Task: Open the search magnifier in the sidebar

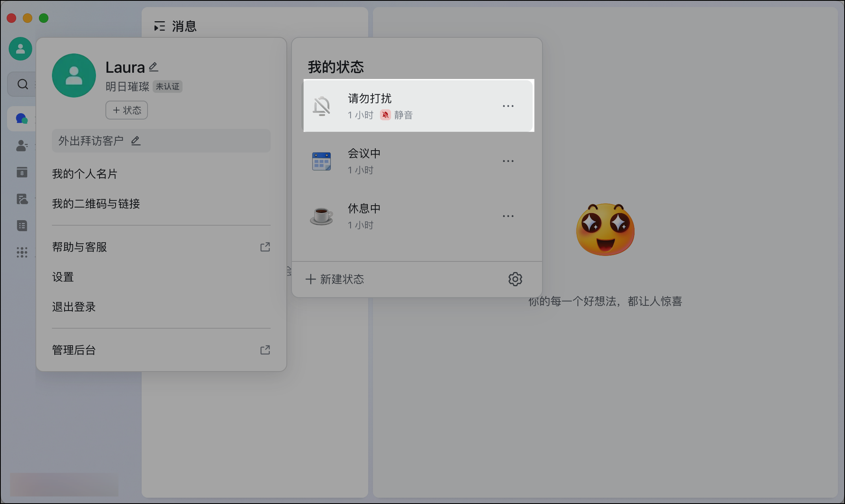Action: point(22,84)
